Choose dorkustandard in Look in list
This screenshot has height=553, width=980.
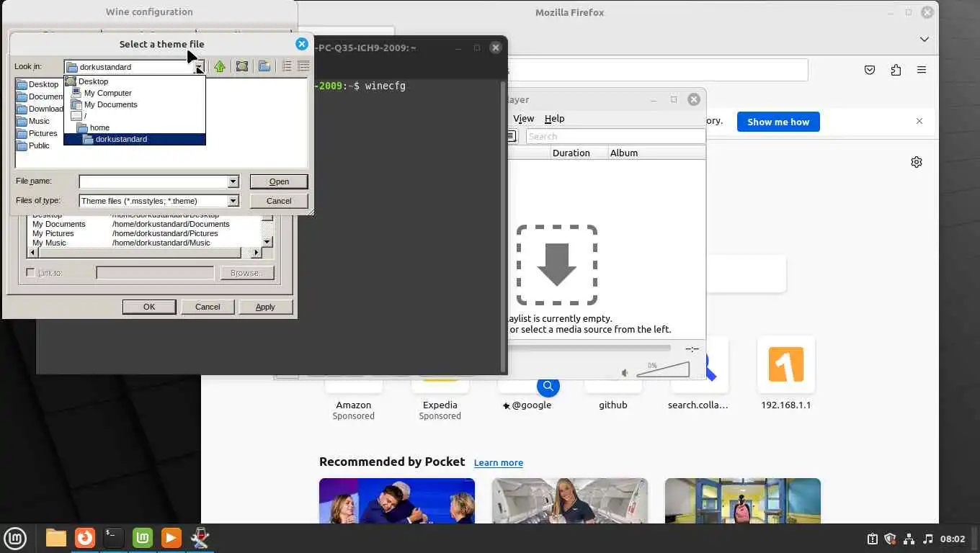coord(135,139)
